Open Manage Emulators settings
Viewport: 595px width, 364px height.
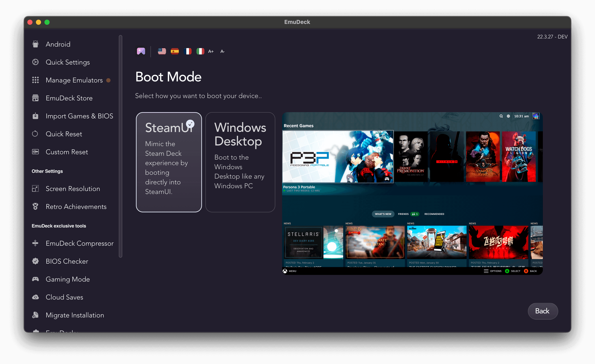(74, 80)
